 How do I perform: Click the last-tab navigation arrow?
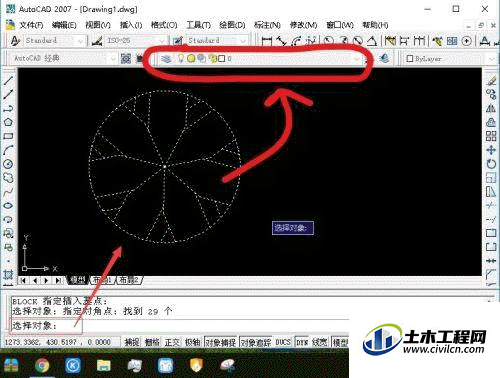pyautogui.click(x=58, y=280)
